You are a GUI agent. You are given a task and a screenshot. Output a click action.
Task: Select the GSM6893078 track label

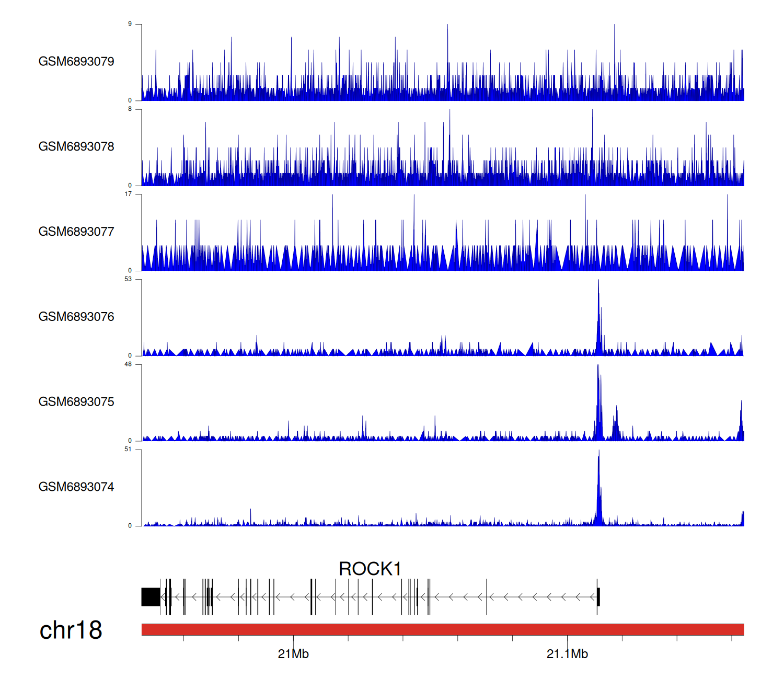[x=76, y=147]
